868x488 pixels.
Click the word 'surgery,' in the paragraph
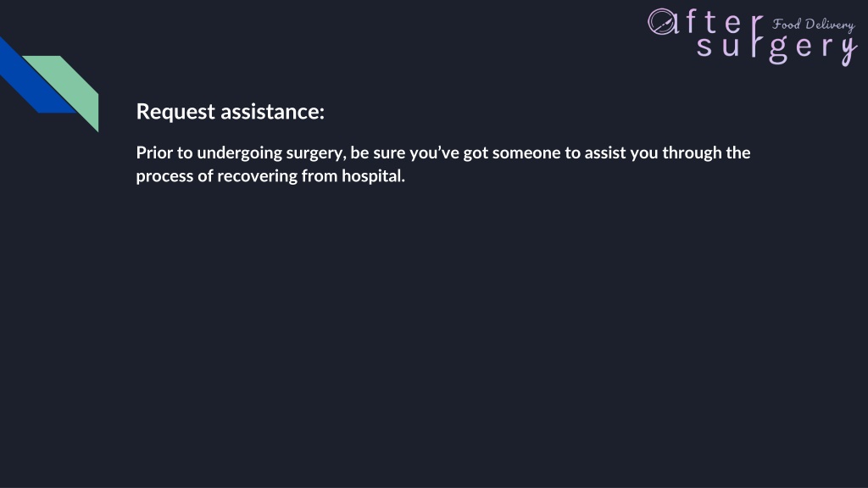(x=316, y=154)
